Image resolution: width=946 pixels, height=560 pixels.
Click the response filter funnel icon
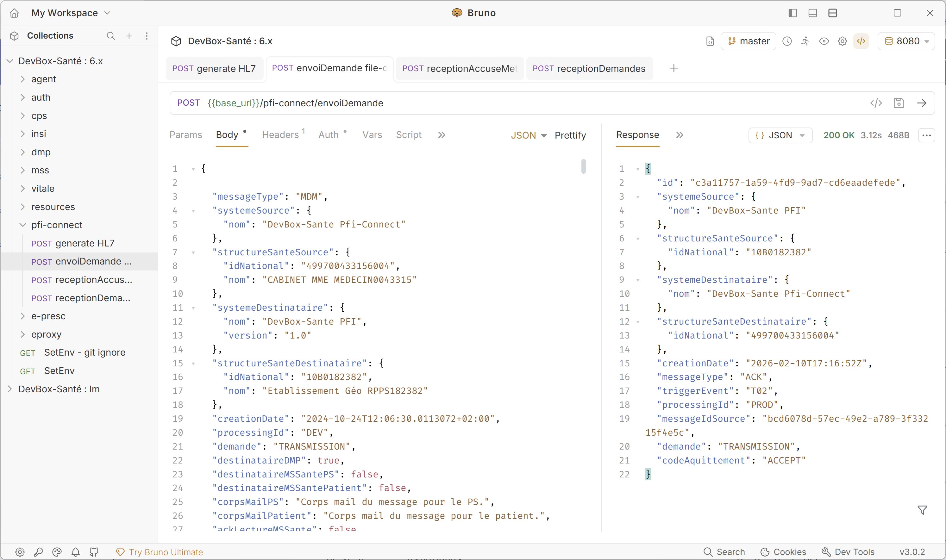[922, 510]
